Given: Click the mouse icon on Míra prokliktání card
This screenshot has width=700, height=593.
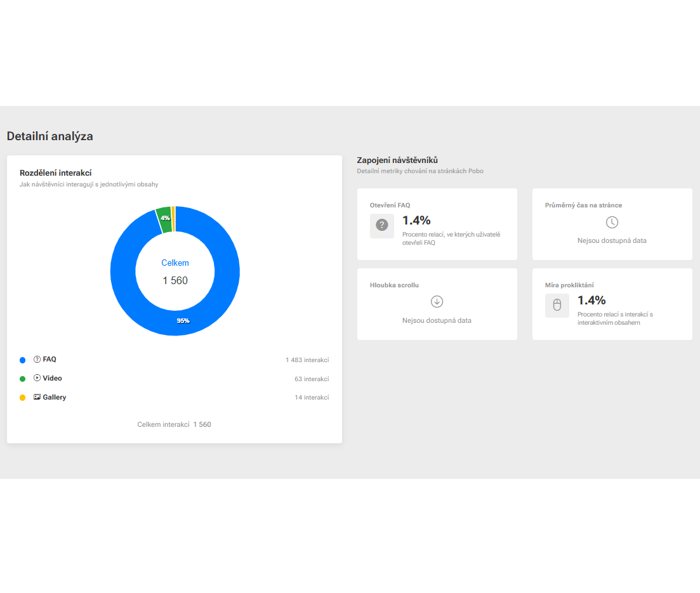Looking at the screenshot, I should 557,305.
